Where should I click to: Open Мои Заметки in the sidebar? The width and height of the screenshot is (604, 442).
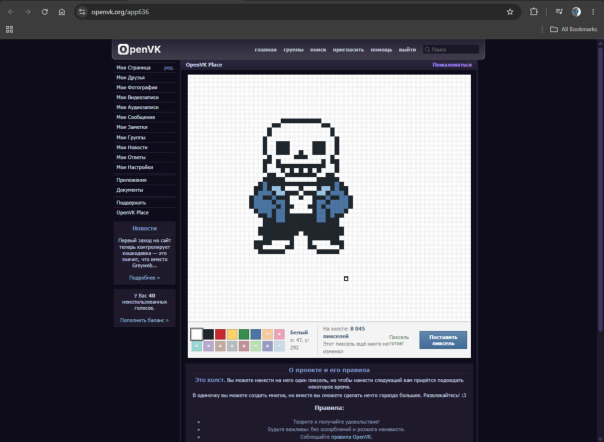coord(132,127)
